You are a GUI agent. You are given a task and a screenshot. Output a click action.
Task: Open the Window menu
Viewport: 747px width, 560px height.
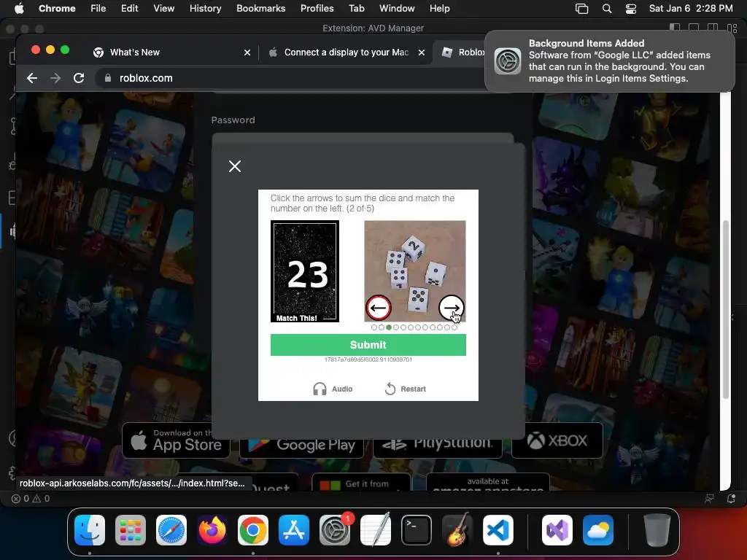pos(397,8)
